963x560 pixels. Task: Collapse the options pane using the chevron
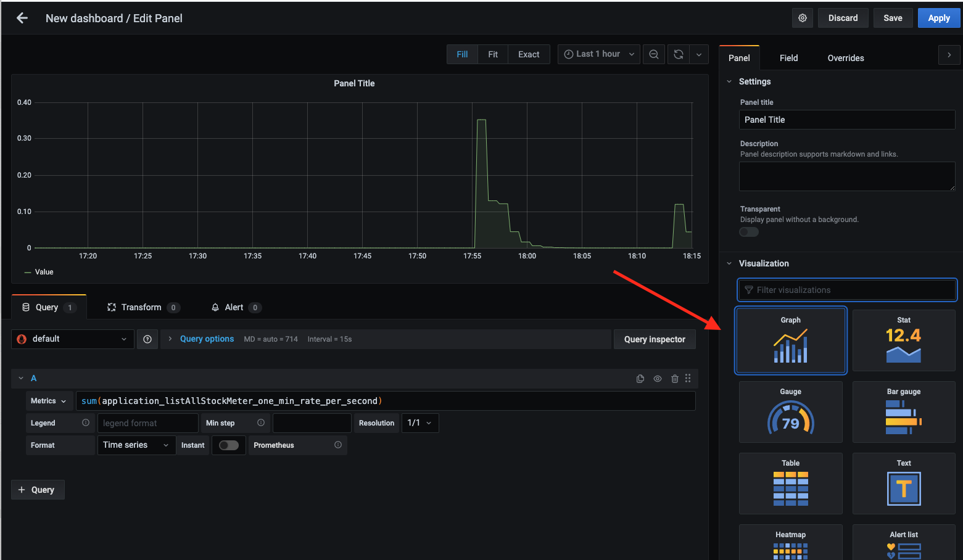click(949, 55)
